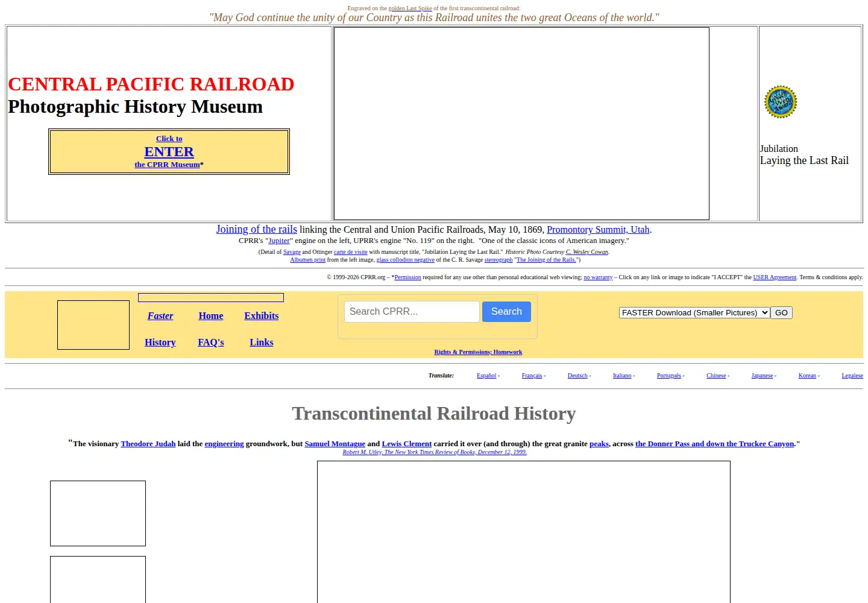Go to History navigation link

160,343
